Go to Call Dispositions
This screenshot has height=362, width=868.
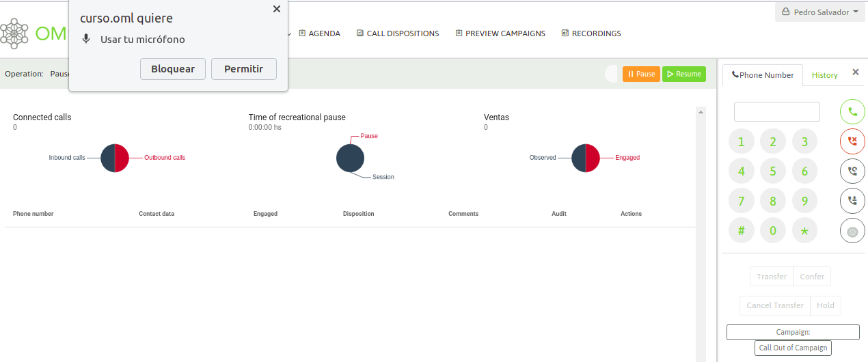pos(398,33)
